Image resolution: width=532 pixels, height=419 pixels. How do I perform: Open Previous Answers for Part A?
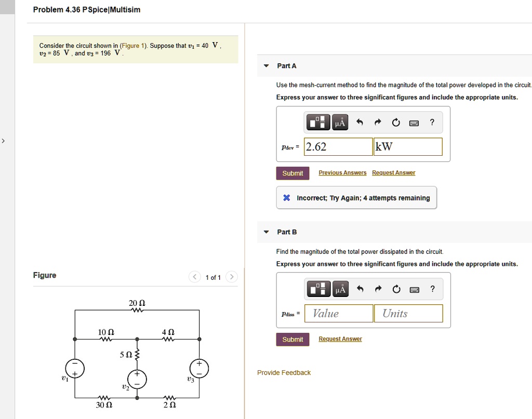[x=342, y=172]
